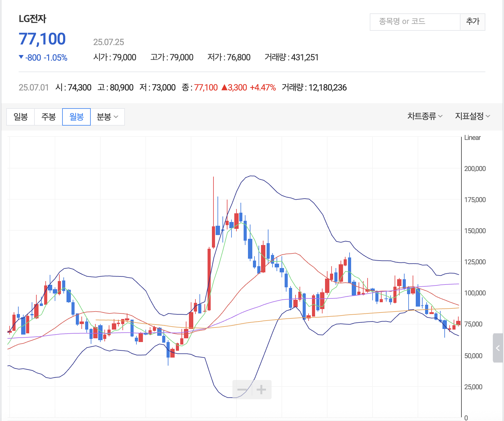Expand side panel with left arrow tab
This screenshot has height=421, width=504.
coord(498,348)
